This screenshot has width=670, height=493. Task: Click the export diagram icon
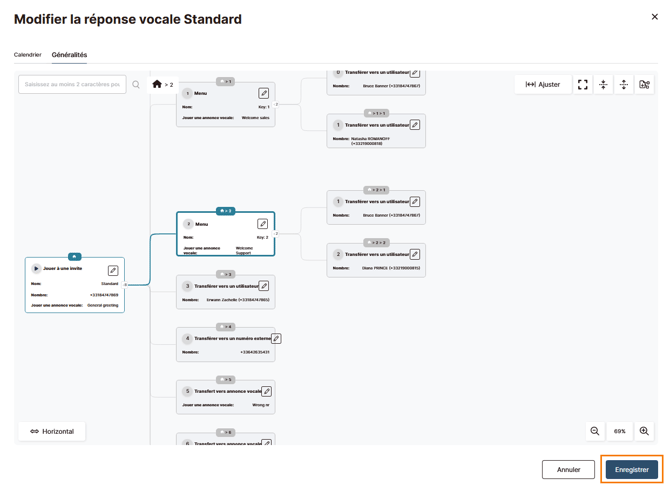(644, 85)
